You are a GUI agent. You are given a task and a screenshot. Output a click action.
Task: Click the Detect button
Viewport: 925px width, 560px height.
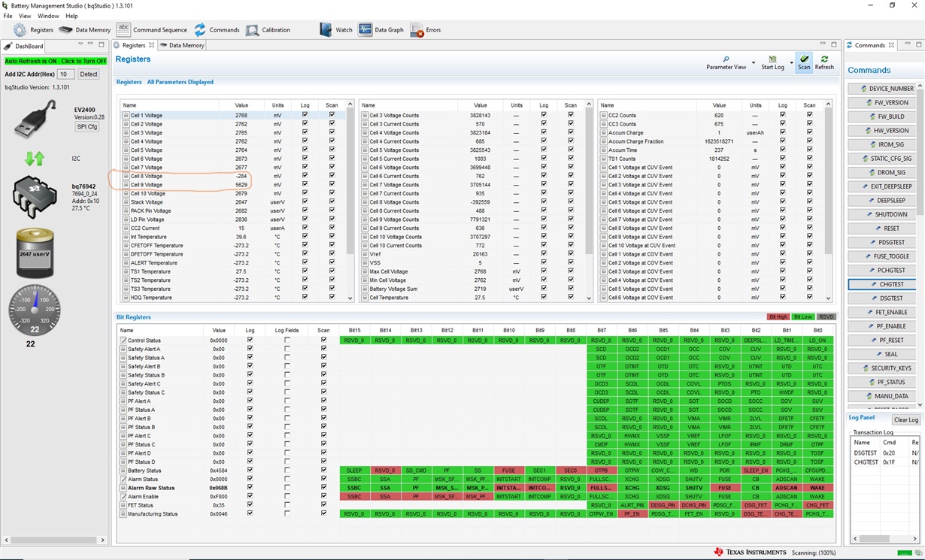coord(89,74)
